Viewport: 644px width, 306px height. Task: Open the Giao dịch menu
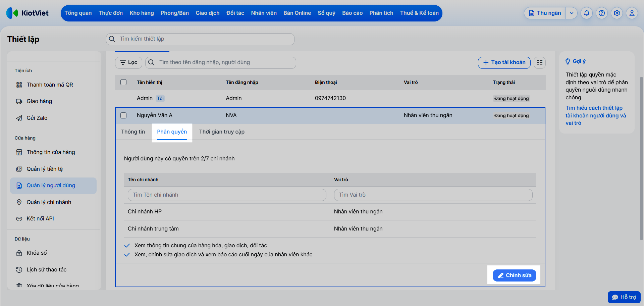(x=208, y=13)
